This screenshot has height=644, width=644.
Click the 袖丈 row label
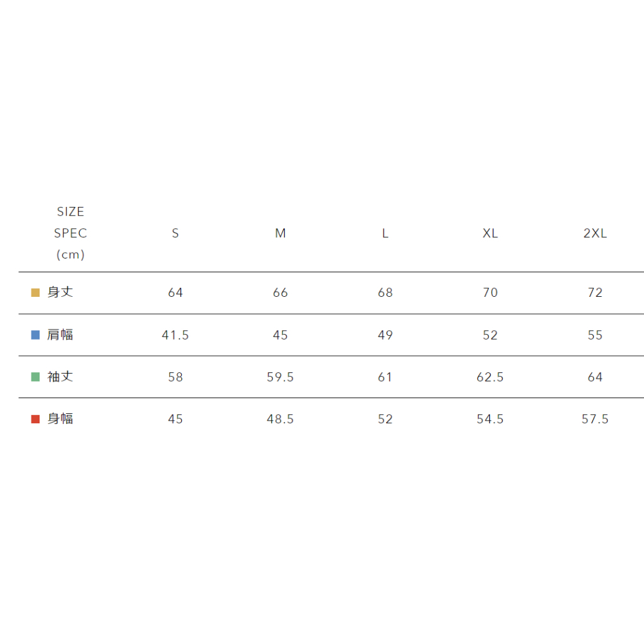[x=60, y=377]
